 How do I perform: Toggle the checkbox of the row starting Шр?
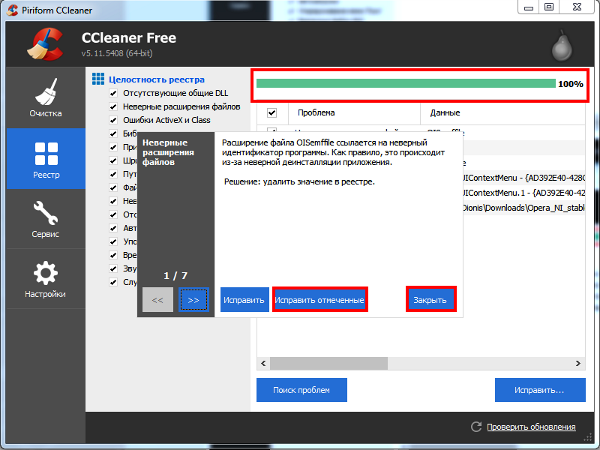pyautogui.click(x=113, y=161)
